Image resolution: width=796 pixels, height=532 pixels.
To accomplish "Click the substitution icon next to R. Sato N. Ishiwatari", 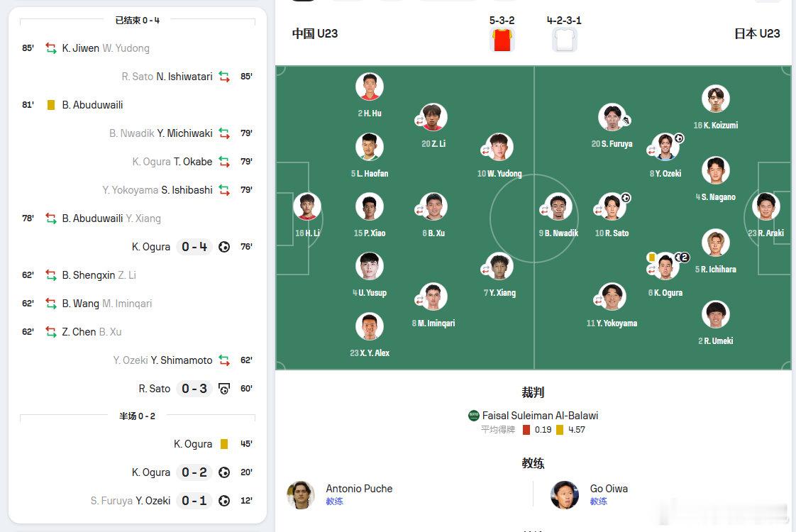I will pos(224,77).
